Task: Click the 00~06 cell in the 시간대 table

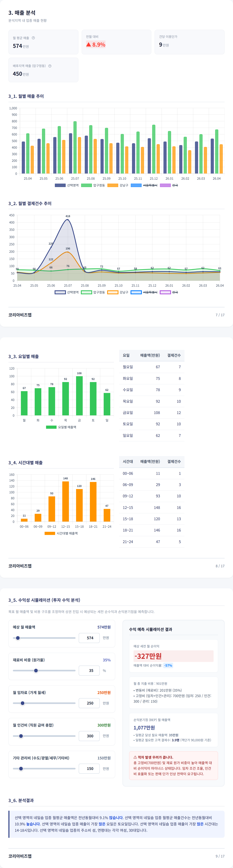Action: tap(128, 473)
